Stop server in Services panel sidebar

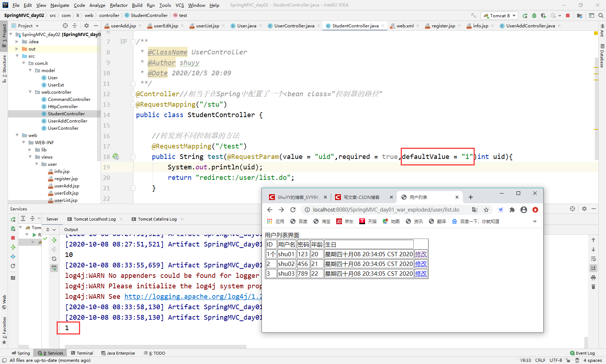coord(13,238)
